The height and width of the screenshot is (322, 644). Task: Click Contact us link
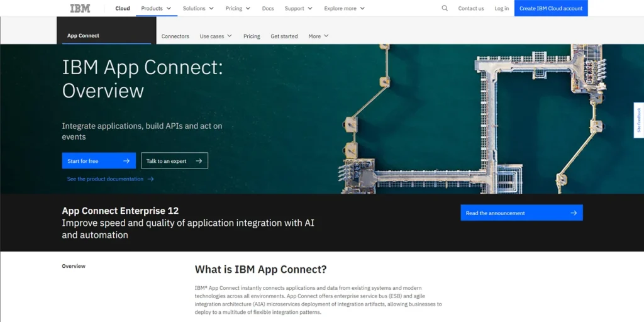pos(471,8)
